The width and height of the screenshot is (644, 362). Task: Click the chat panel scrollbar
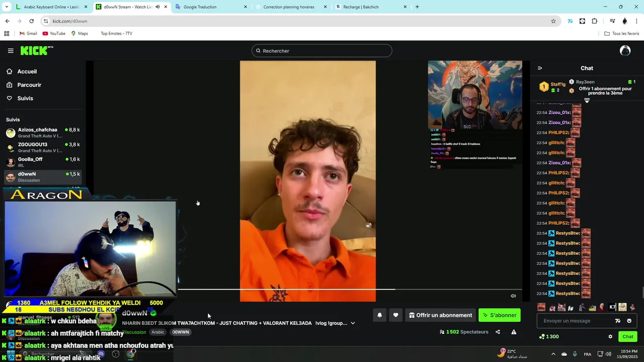click(642, 292)
